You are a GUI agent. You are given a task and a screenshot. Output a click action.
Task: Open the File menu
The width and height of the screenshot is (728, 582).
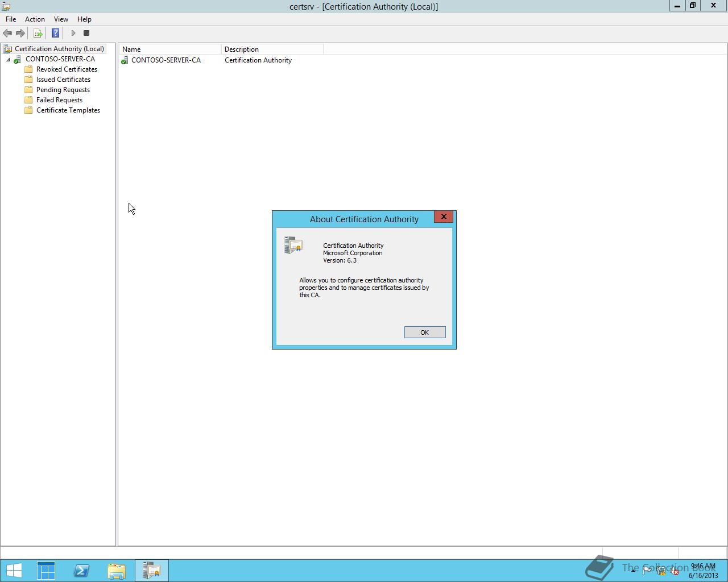[11, 19]
